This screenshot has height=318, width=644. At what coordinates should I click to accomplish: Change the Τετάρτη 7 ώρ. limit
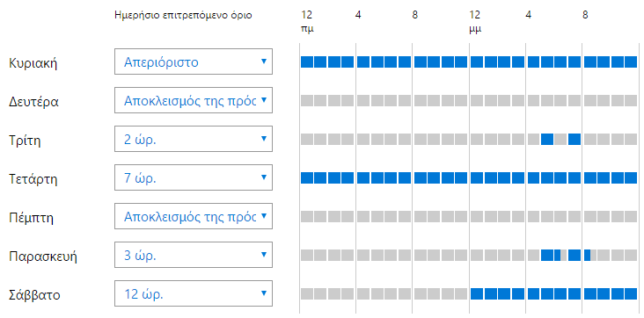[193, 177]
